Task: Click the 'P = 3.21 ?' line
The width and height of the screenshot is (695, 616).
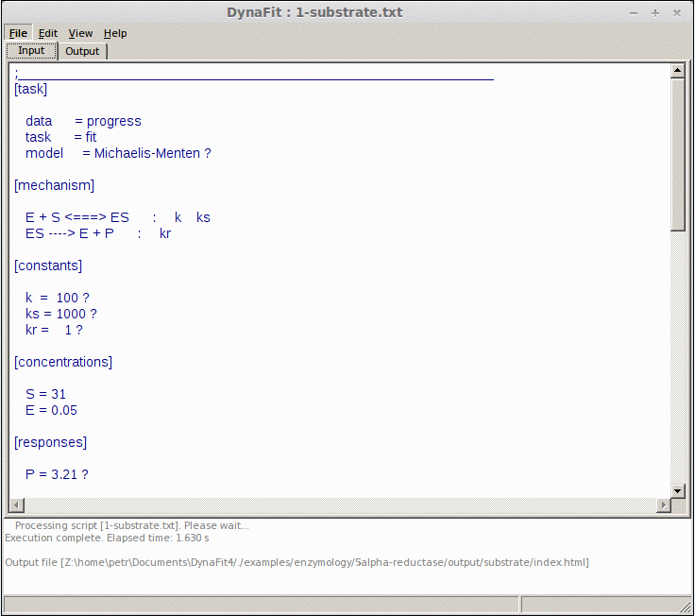Action: 58,474
